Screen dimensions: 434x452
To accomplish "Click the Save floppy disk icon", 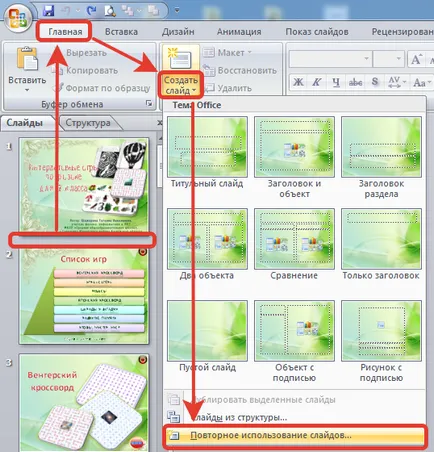I will pos(49,10).
